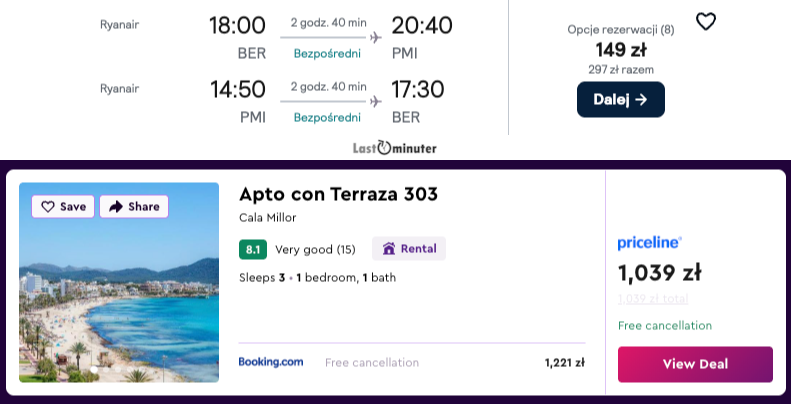Expand Opcje rezerwacji (8) options
Screen dimensions: 791x404
click(x=620, y=30)
